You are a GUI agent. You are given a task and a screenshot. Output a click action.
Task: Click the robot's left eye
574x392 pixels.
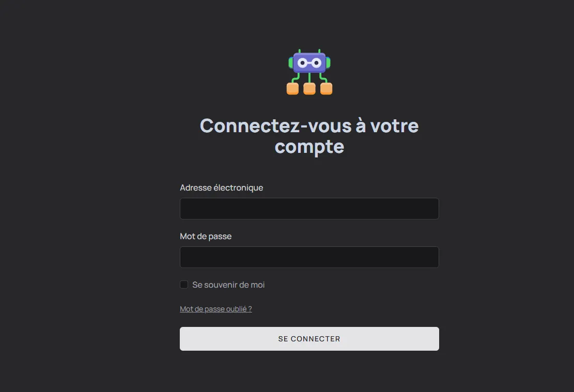coord(302,62)
